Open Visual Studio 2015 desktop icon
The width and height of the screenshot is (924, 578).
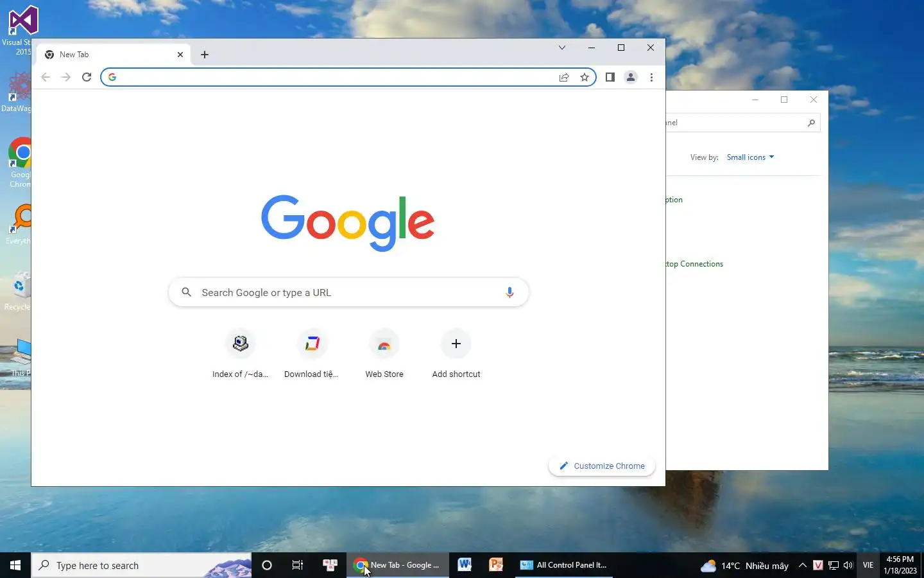pyautogui.click(x=19, y=31)
